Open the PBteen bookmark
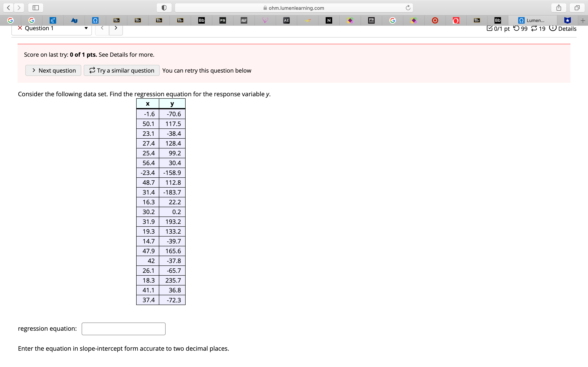Viewport: 588px width, 367px height. click(371, 20)
